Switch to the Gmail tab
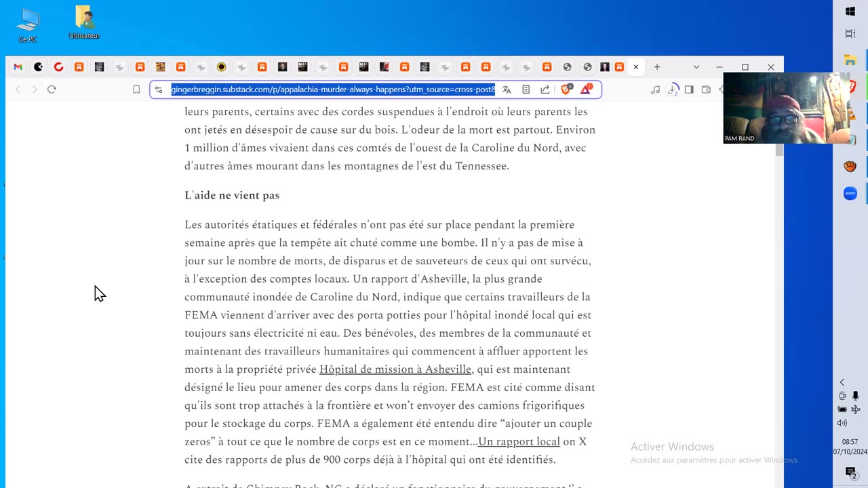 click(x=18, y=67)
